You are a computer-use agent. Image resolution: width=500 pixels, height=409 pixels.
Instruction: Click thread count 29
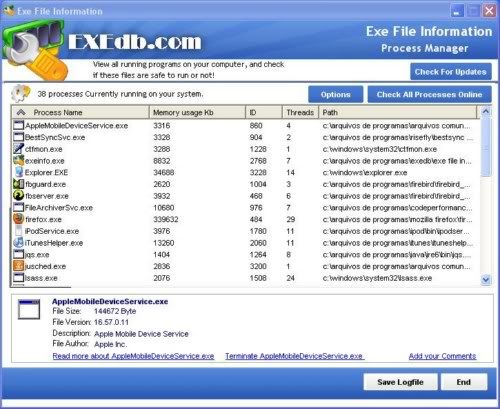pyautogui.click(x=291, y=219)
